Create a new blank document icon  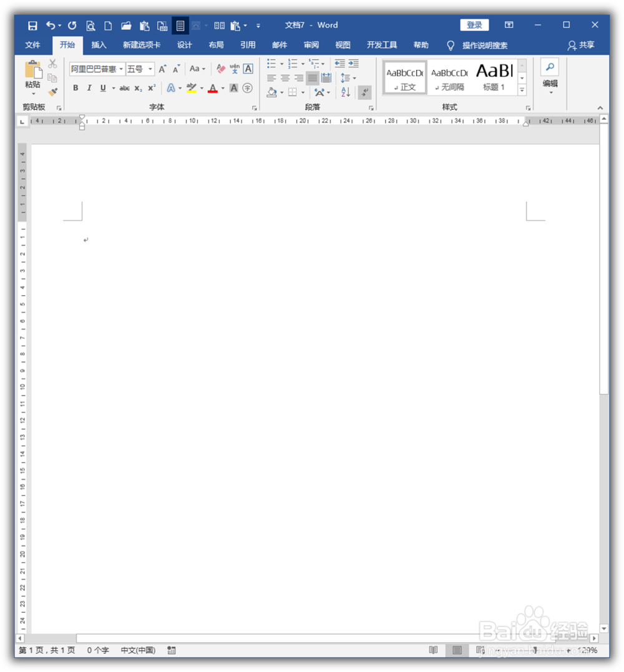(x=108, y=26)
